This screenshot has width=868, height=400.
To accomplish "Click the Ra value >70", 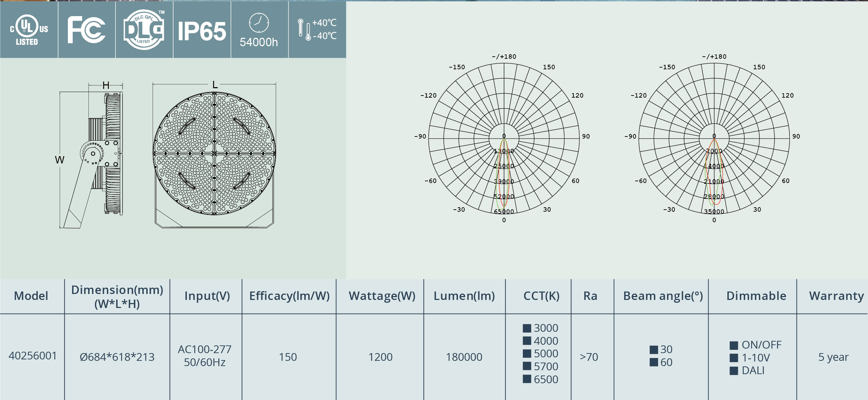I will pyautogui.click(x=589, y=357).
